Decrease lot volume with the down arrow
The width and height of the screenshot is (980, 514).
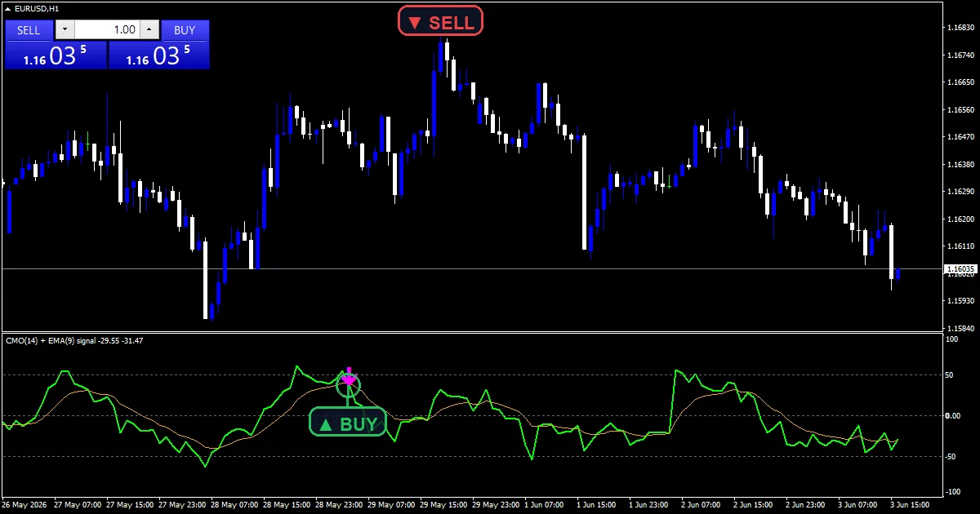coord(65,30)
